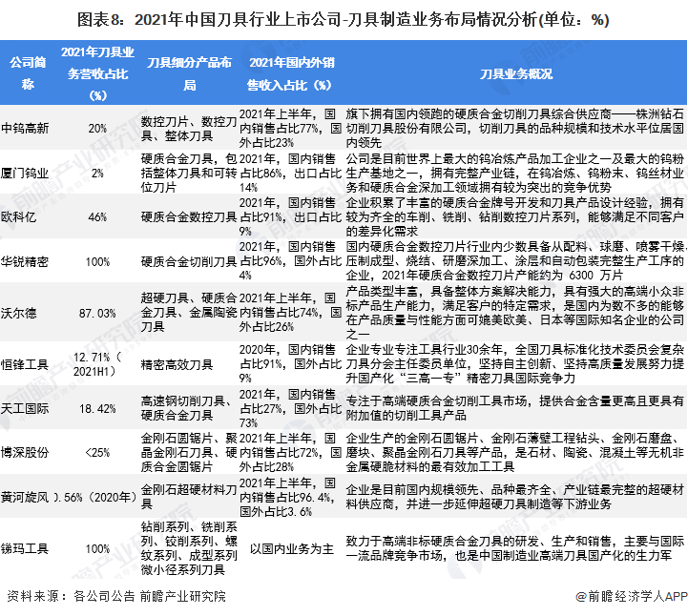Click the overview text mentioning '株洲钻石切削刀具股份有限公司'
688x616 pixels.
514,129
